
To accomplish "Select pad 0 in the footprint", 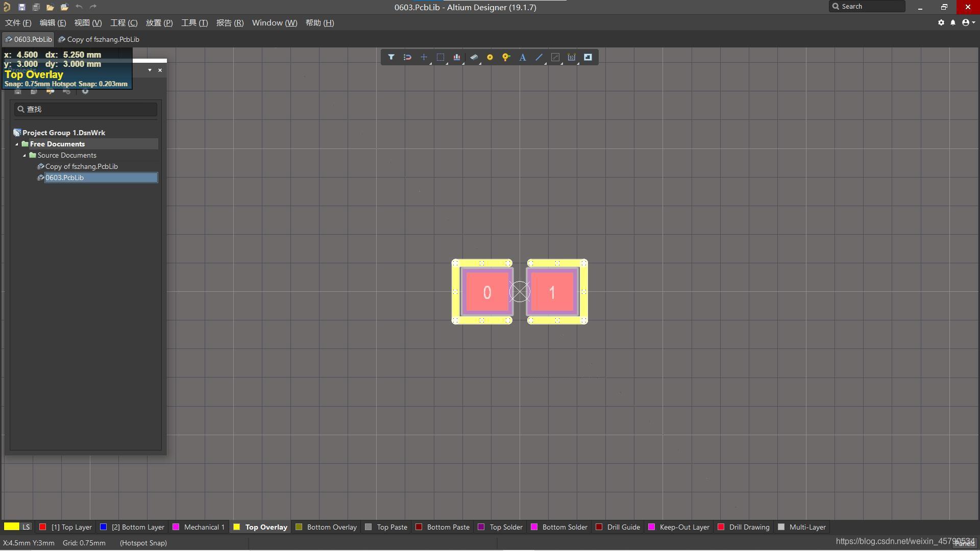I will click(487, 292).
